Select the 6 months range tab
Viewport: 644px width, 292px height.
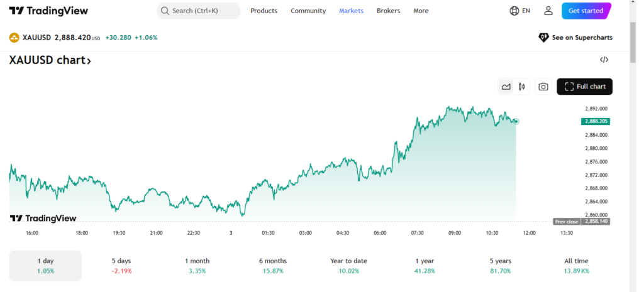tap(273, 266)
